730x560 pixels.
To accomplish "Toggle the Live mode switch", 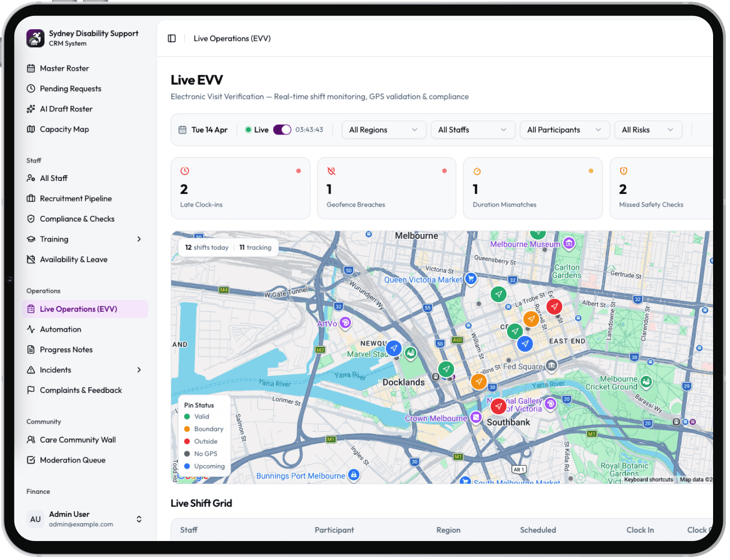I will click(x=282, y=130).
